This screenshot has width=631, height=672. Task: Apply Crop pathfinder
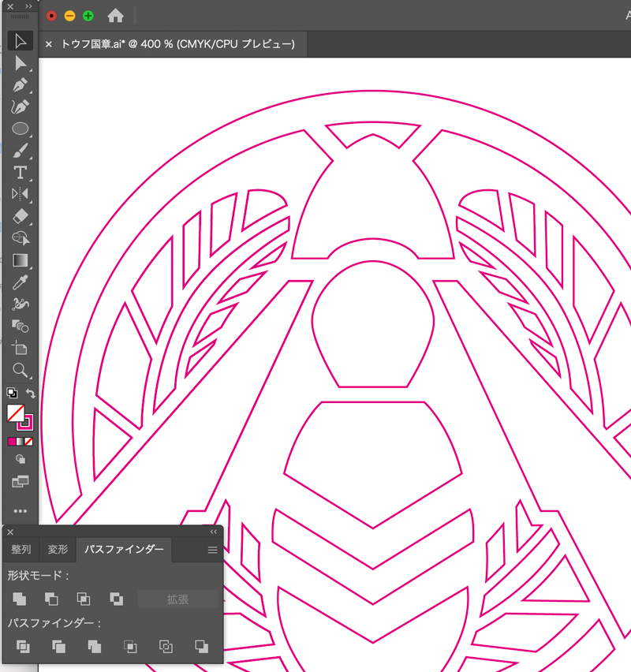(x=130, y=646)
